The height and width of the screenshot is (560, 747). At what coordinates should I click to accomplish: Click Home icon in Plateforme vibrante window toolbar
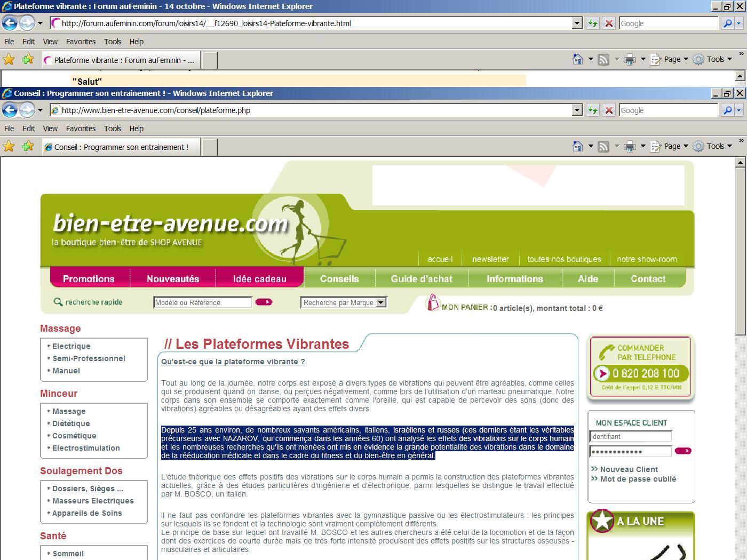click(577, 59)
